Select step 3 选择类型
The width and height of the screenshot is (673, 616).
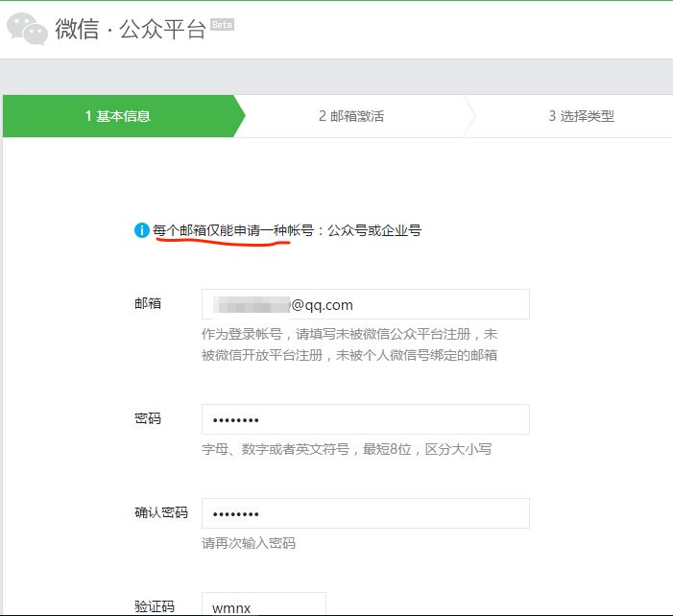coord(581,116)
